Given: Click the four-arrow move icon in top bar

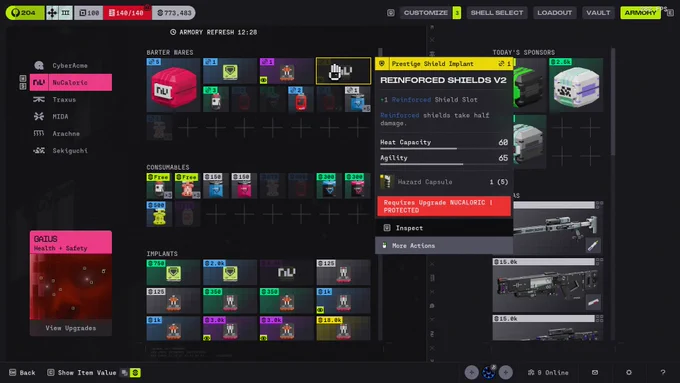Looking at the screenshot, I should click(52, 13).
